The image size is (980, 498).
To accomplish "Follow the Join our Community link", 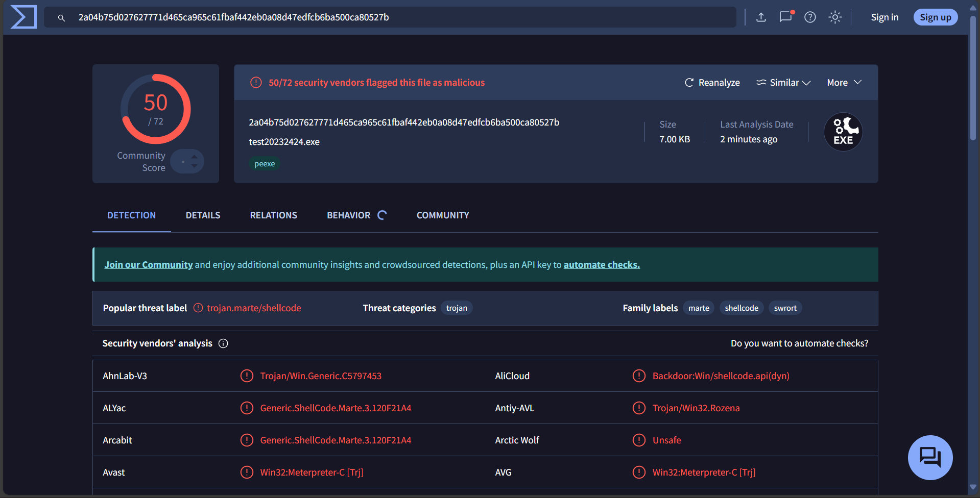I will [x=149, y=265].
